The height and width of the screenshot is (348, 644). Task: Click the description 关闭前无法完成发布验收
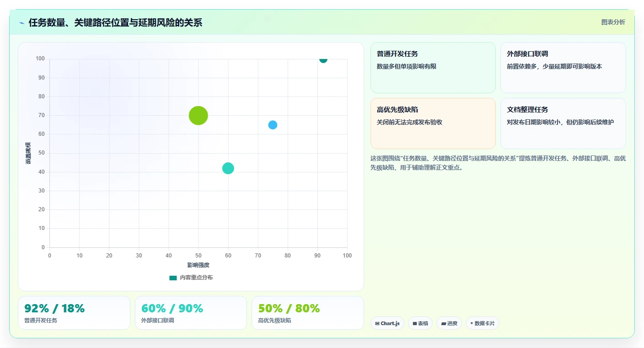tap(409, 122)
